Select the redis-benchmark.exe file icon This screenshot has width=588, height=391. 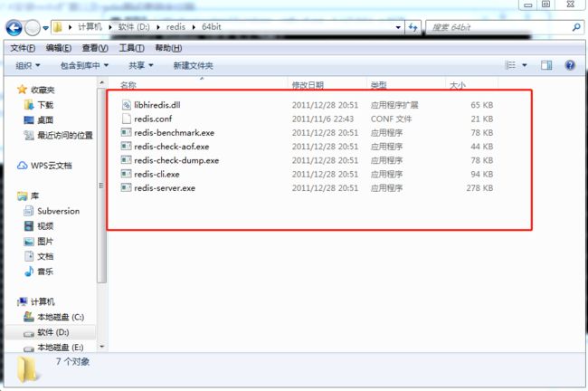tap(127, 132)
